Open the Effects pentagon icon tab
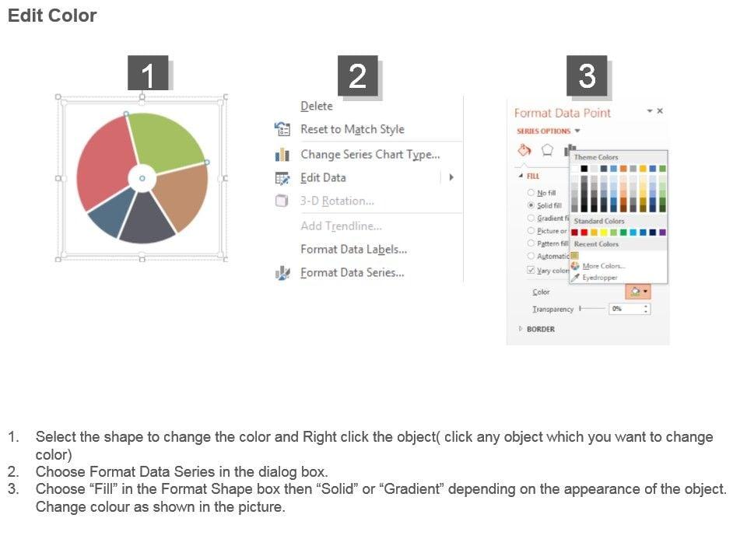 (547, 149)
